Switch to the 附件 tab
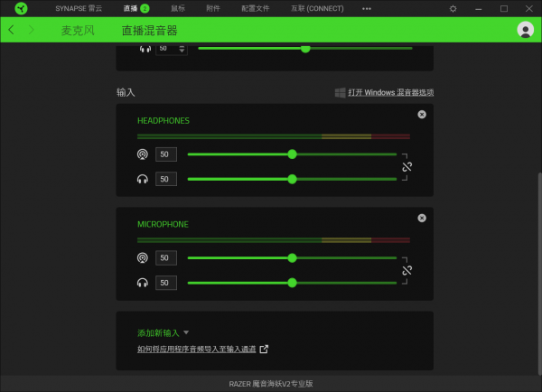This screenshot has width=542, height=392. tap(213, 9)
